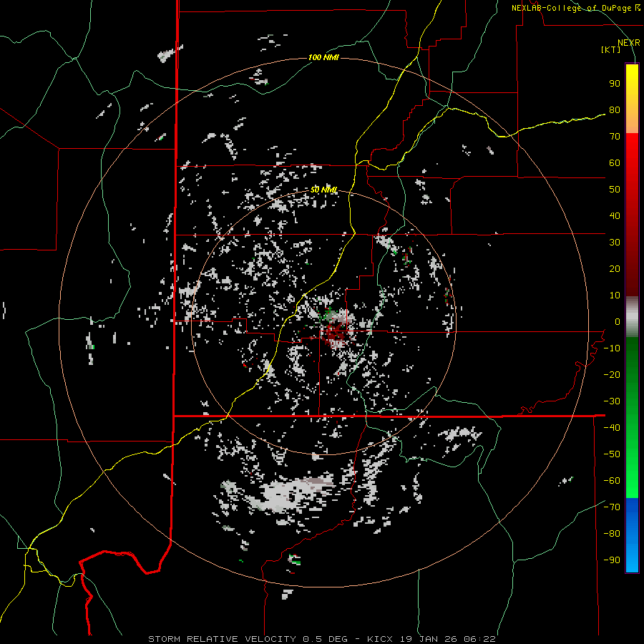
Task: Click the 50 value on the velocity scale
Action: pyautogui.click(x=615, y=190)
